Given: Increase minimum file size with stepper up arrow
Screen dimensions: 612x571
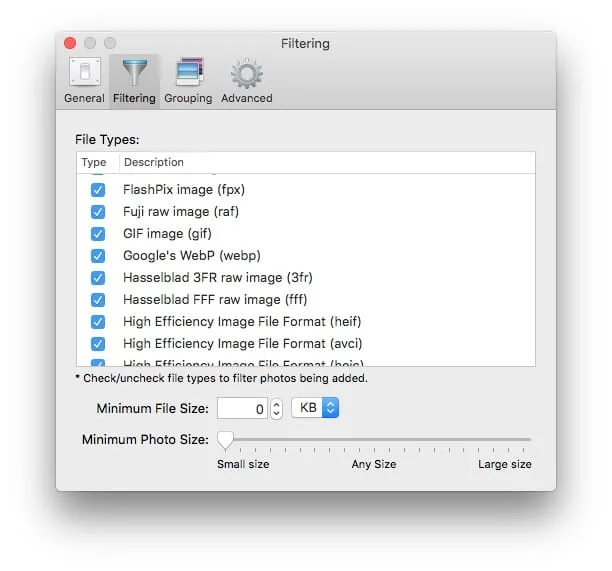Looking at the screenshot, I should coord(276,404).
